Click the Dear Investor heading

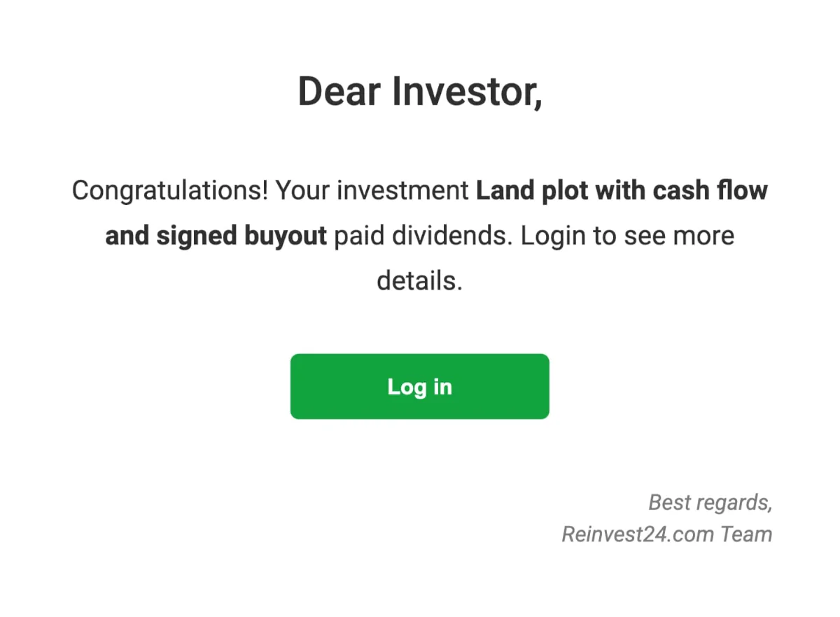point(420,92)
